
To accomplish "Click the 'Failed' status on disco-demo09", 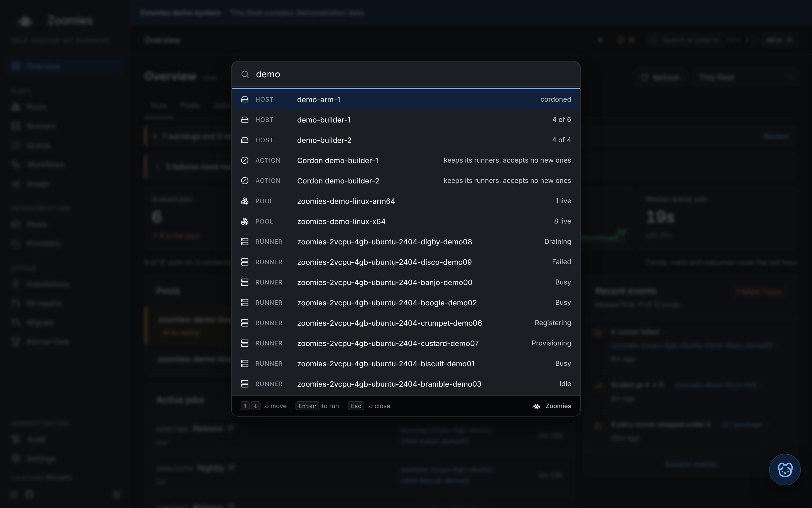I will (561, 262).
